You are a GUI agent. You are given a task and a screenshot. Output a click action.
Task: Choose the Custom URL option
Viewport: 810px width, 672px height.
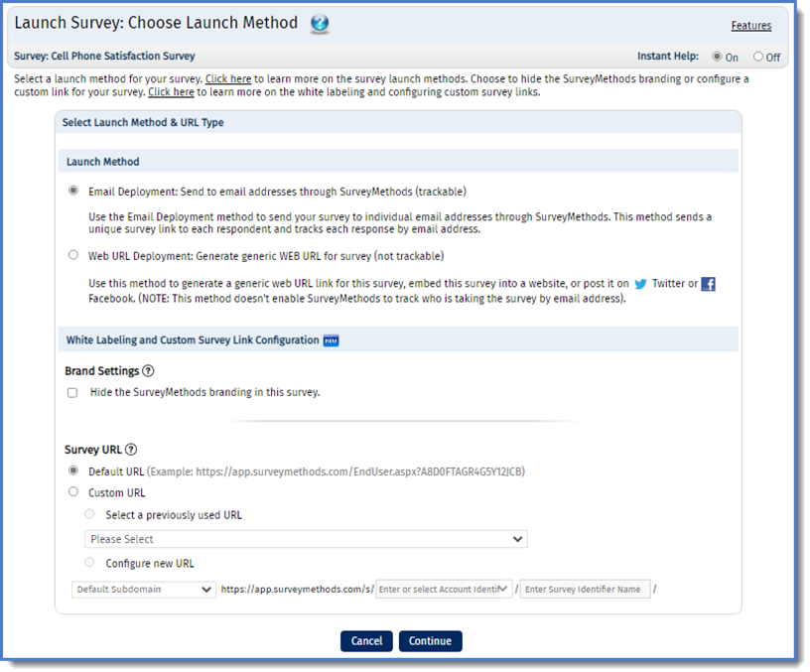pyautogui.click(x=73, y=491)
